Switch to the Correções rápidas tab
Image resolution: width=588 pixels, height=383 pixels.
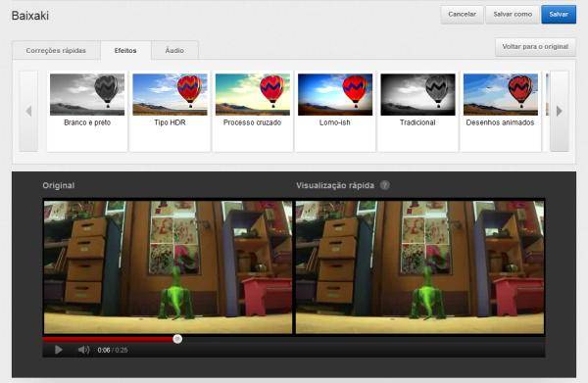coord(56,50)
